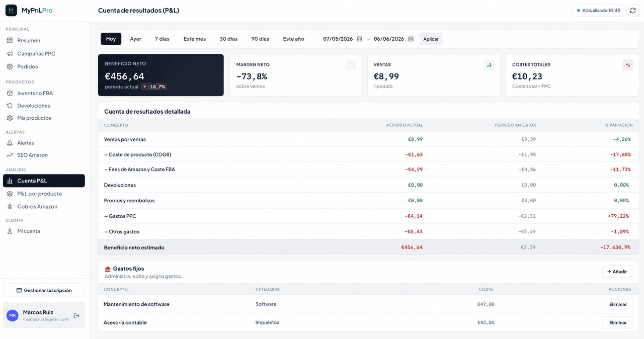Click the -18,7% variation badge
644x339 pixels.
[154, 87]
